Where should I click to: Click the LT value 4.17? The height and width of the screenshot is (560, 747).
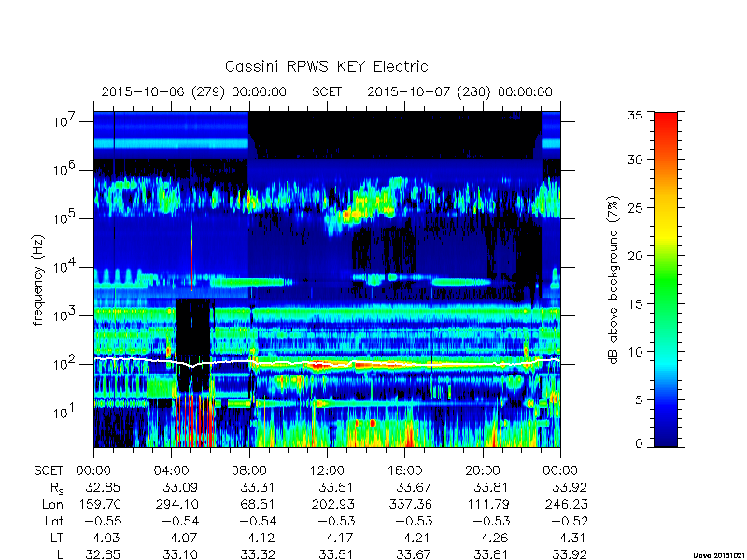(x=340, y=539)
